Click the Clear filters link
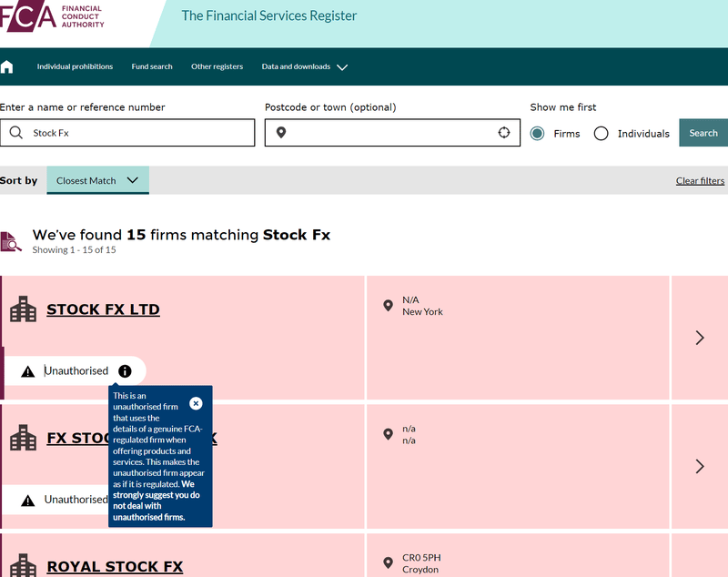728x577 pixels. click(700, 180)
